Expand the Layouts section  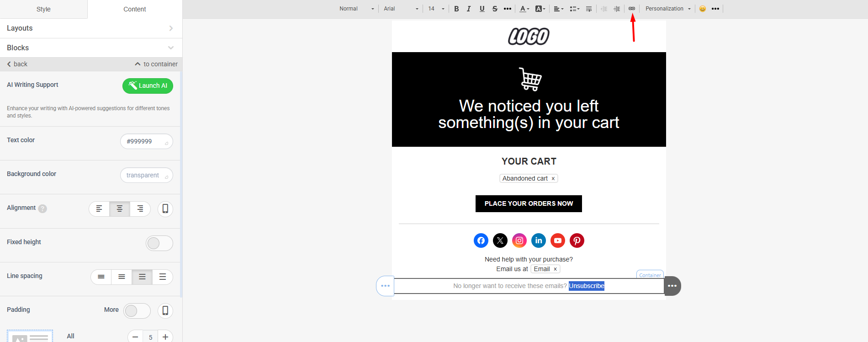click(90, 28)
